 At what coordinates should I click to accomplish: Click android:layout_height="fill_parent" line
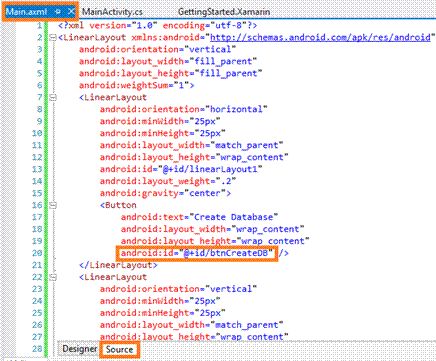pyautogui.click(x=170, y=73)
